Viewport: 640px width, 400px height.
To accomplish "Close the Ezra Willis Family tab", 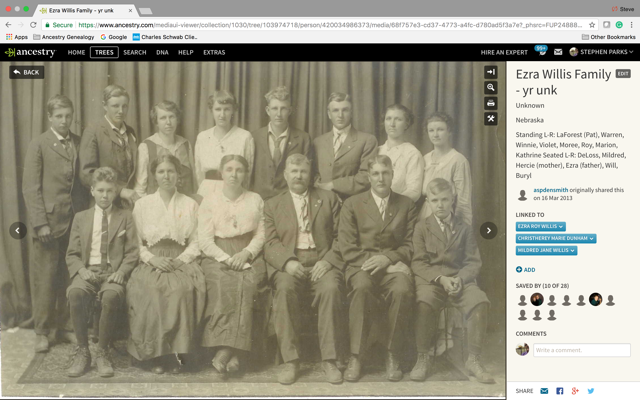I will pos(131,11).
